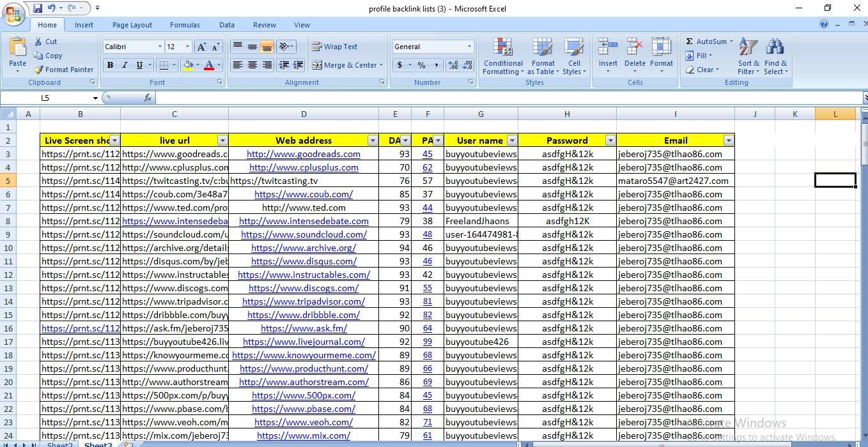Click the Merge & Center icon
Viewport: 868px width, 447px height.
pyautogui.click(x=318, y=64)
